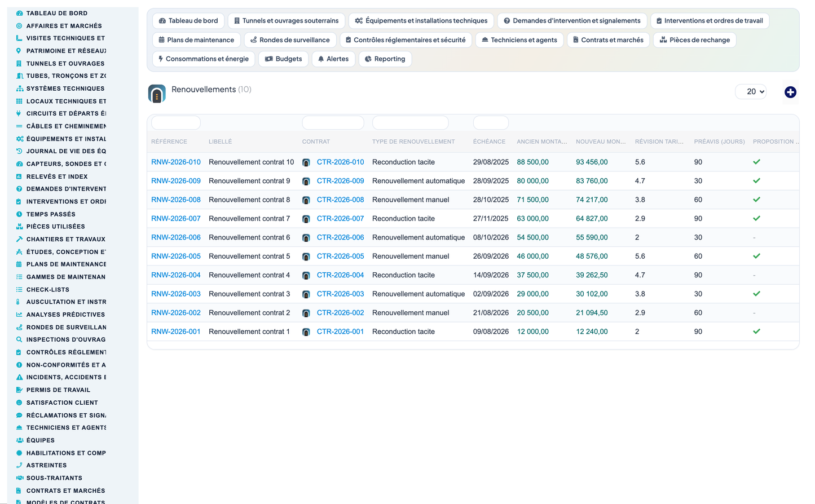
Task: Click the blue plus add-record icon
Action: pyautogui.click(x=790, y=92)
